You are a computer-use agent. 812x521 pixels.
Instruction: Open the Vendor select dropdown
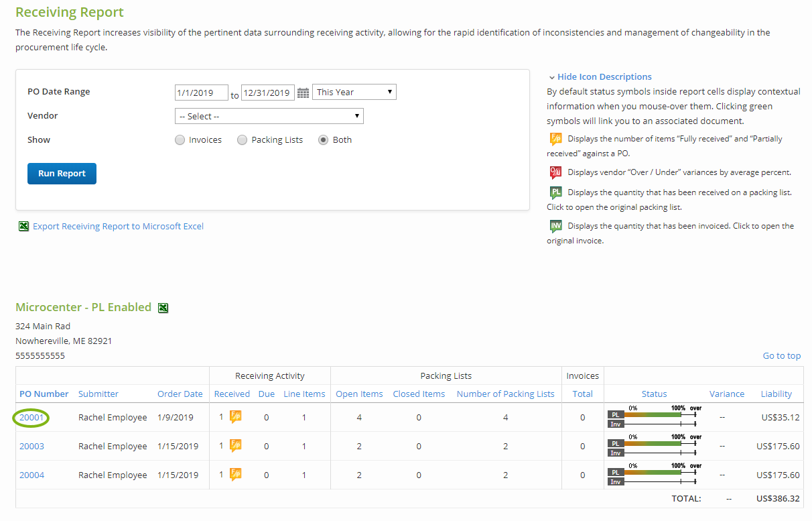(x=269, y=116)
